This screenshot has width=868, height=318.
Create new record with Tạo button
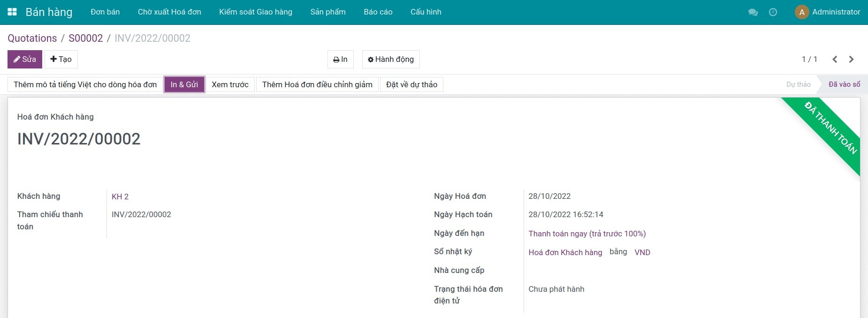click(x=61, y=60)
